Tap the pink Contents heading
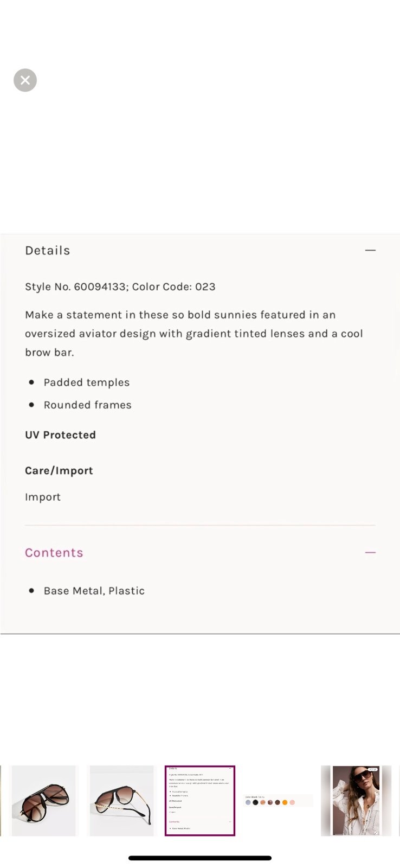 (x=54, y=553)
